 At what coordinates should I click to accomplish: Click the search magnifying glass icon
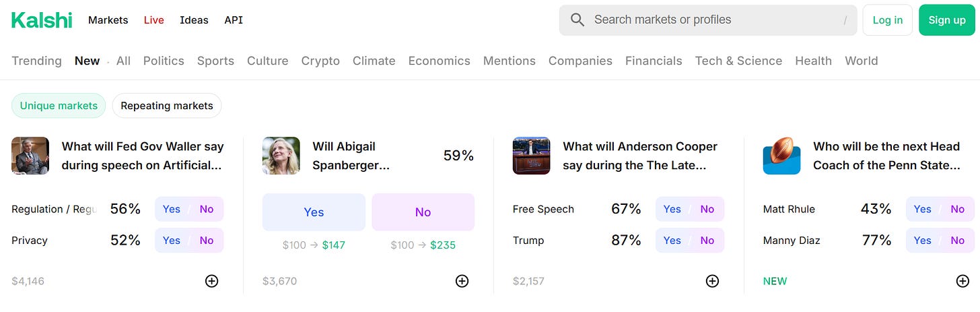click(577, 20)
